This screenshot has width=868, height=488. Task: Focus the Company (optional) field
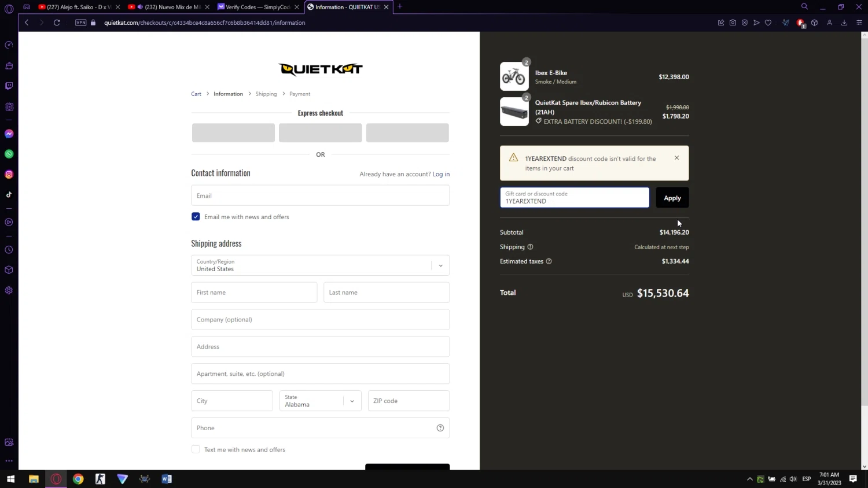tap(320, 319)
